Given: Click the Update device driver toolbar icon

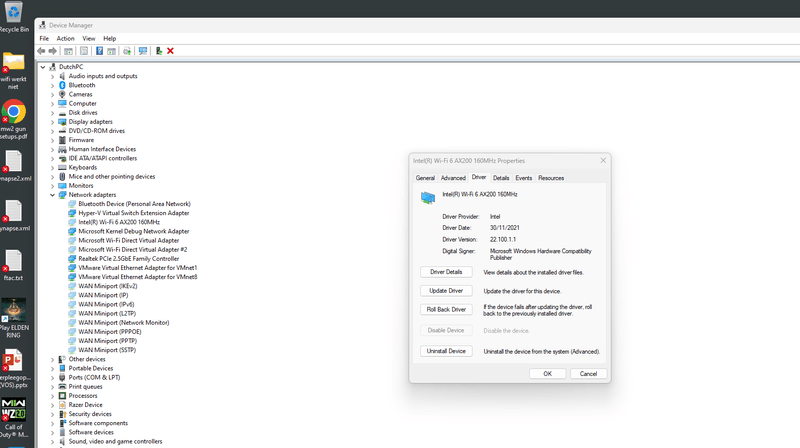Looking at the screenshot, I should [x=127, y=51].
